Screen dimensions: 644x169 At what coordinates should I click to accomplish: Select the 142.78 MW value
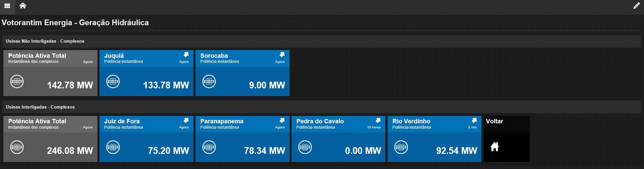click(x=70, y=85)
